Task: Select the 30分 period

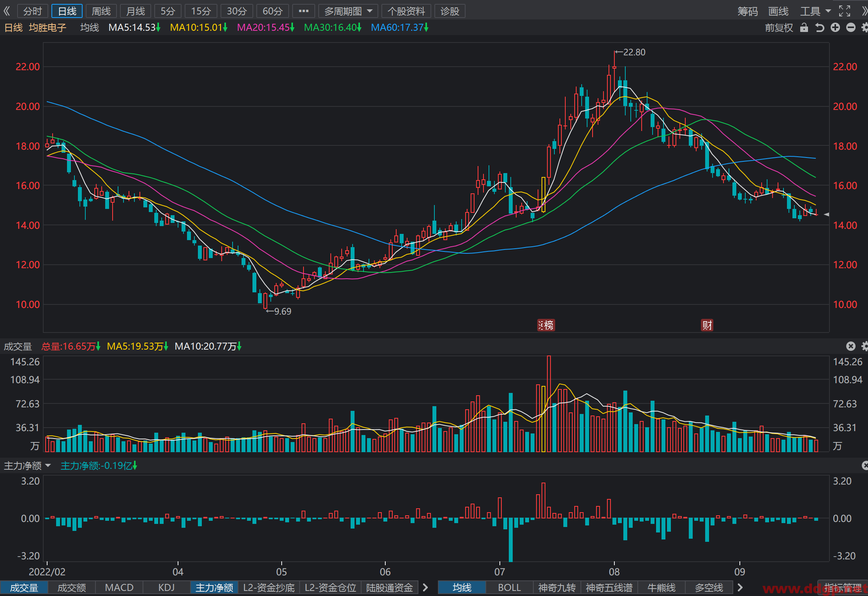Action: pos(237,11)
